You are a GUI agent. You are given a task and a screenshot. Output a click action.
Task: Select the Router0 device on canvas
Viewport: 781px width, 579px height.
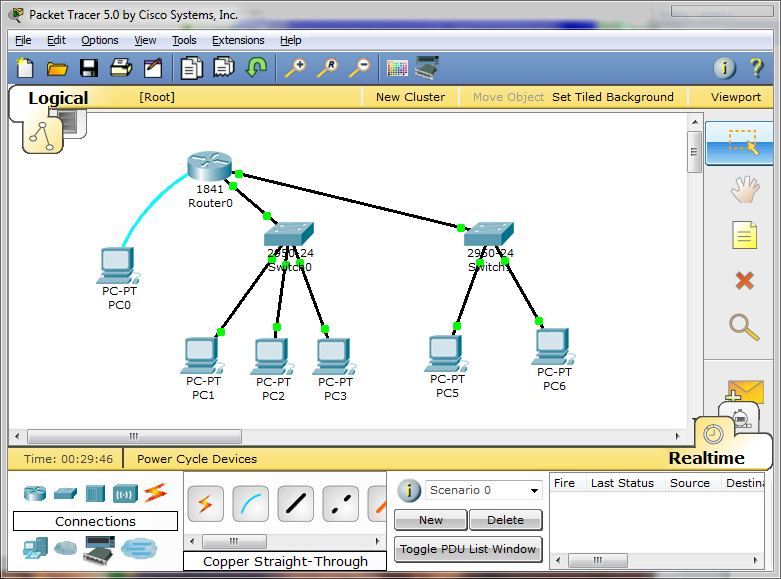coord(210,166)
